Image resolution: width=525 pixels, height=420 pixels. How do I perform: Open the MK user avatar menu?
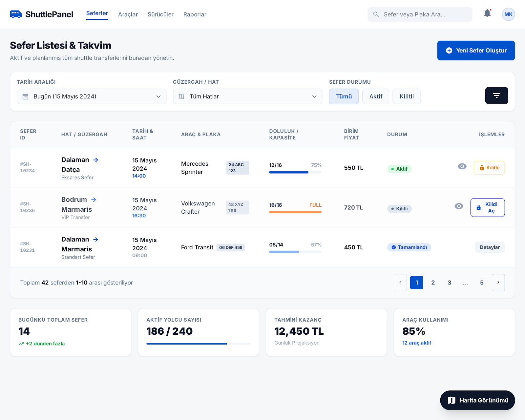click(x=508, y=14)
